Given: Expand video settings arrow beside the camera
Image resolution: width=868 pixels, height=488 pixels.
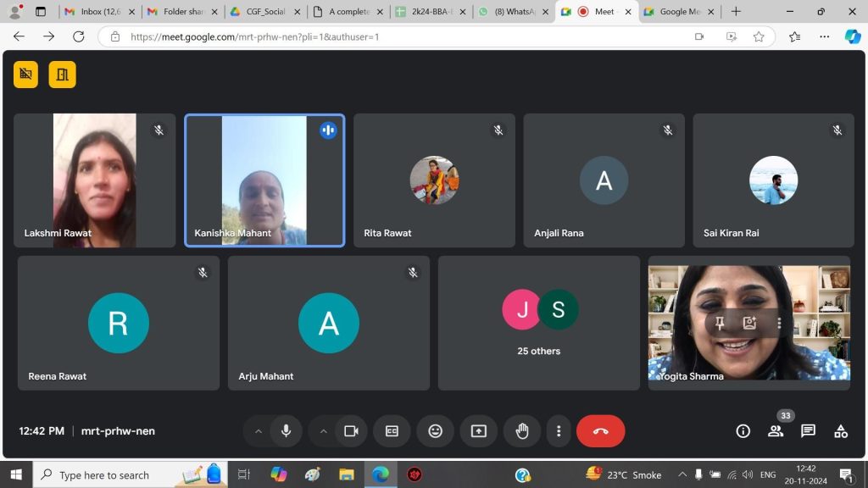Looking at the screenshot, I should tap(323, 431).
